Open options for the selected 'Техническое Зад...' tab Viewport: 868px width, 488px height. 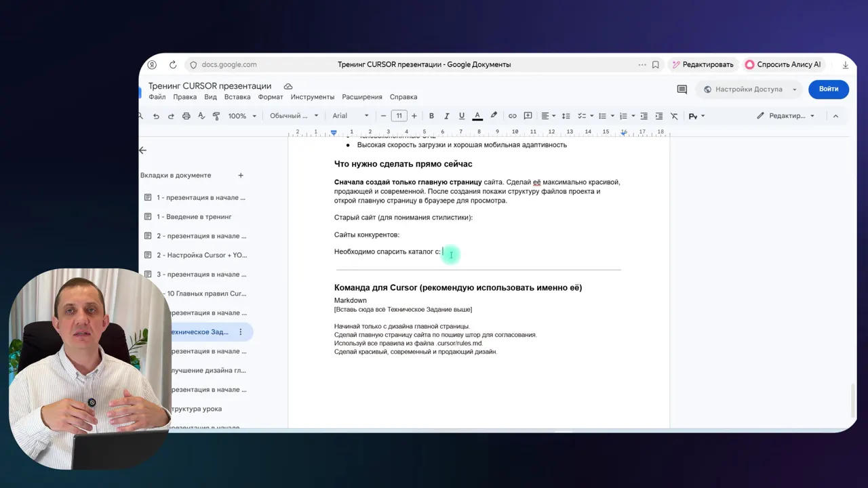tap(240, 332)
